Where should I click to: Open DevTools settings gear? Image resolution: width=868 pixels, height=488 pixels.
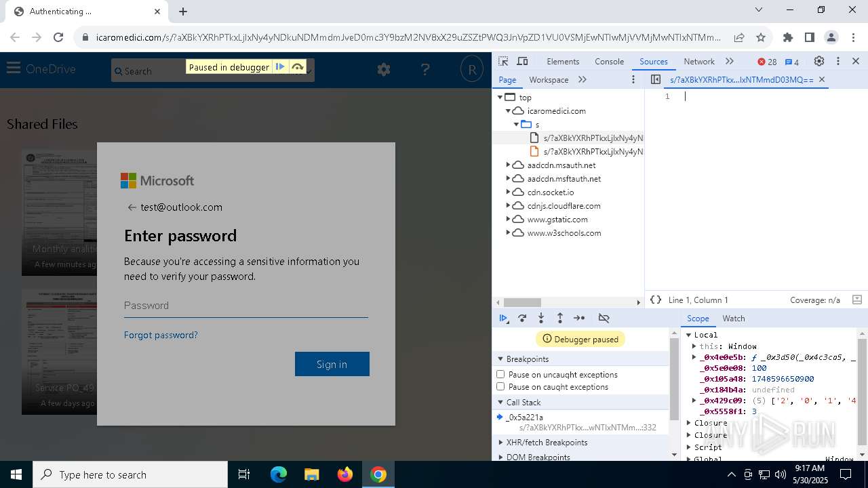(x=819, y=61)
